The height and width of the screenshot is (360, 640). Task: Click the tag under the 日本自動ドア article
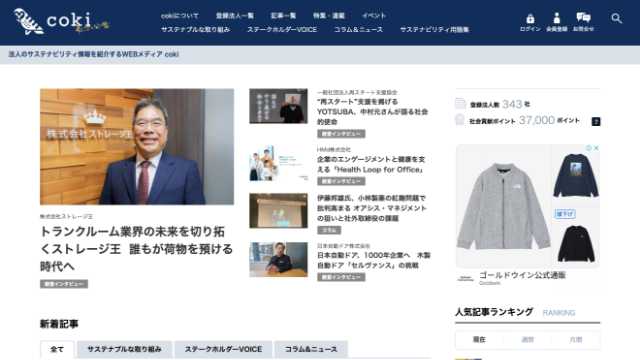click(341, 277)
